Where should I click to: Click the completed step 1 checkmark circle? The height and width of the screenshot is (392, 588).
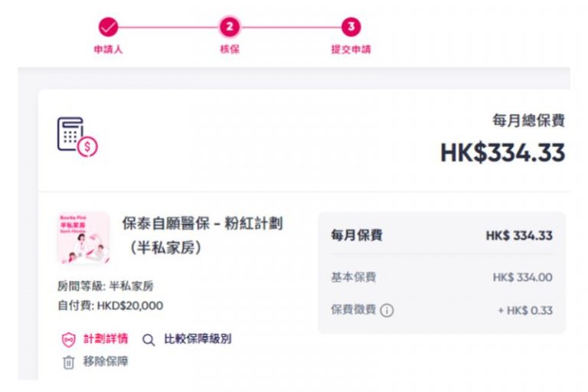pos(108,28)
